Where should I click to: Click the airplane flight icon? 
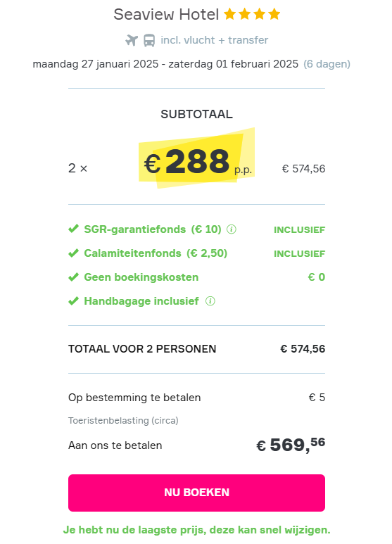tap(132, 40)
